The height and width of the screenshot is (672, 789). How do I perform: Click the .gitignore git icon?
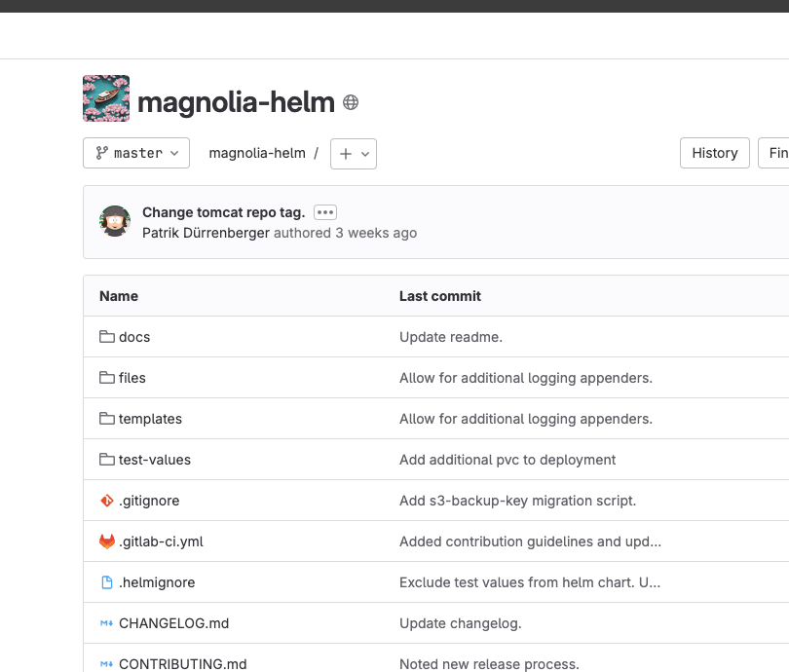click(x=107, y=501)
